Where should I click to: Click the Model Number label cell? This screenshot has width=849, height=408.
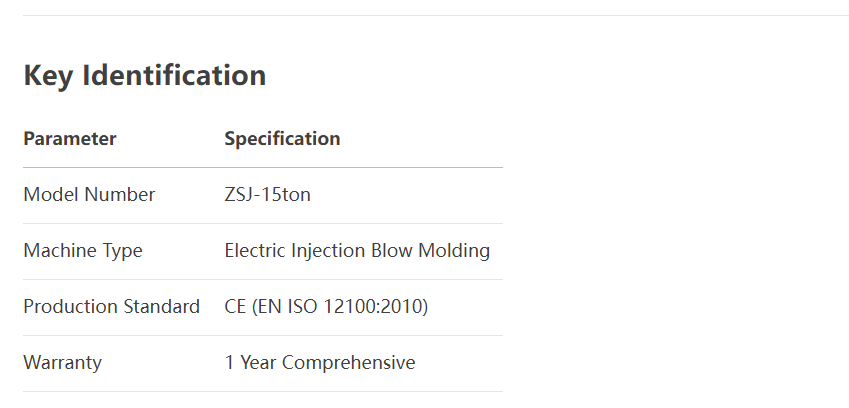89,195
